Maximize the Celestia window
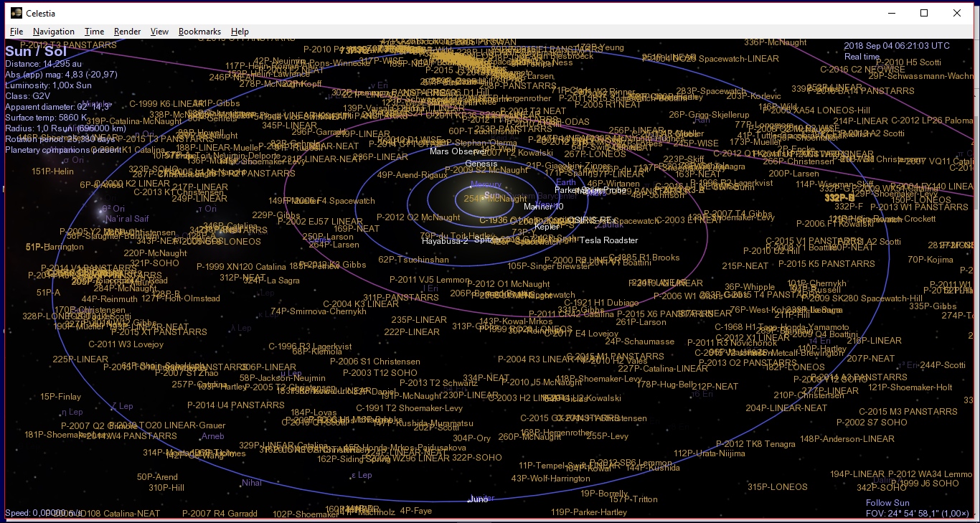980x523 pixels. (x=924, y=13)
